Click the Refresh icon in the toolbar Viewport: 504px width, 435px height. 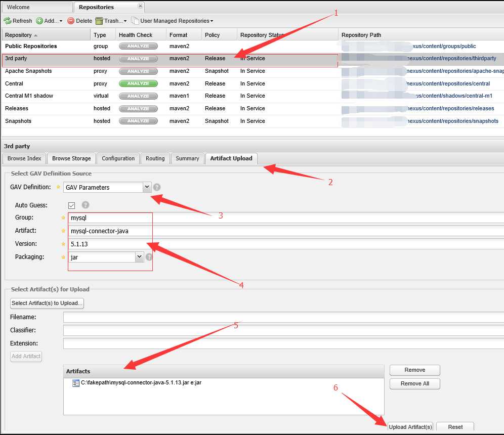(x=8, y=21)
